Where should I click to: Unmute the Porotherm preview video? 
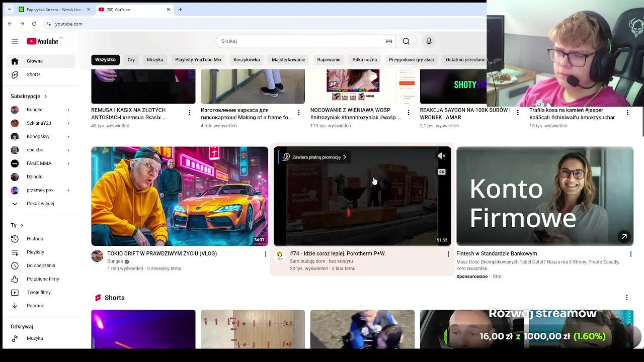pyautogui.click(x=442, y=156)
